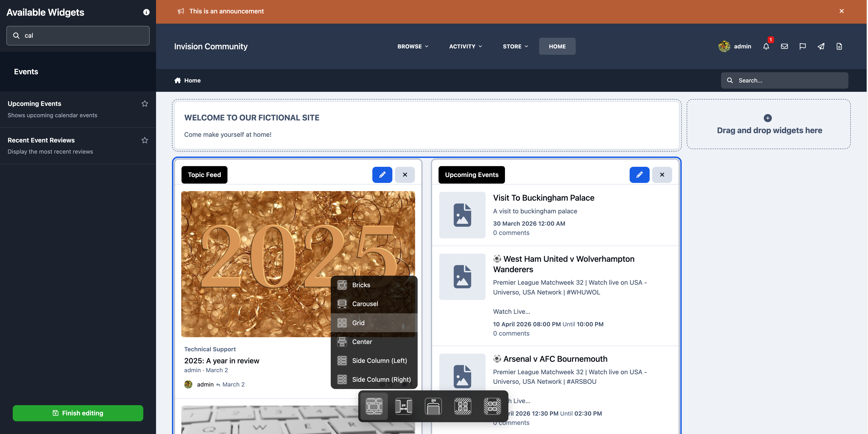Viewport: 868px width, 434px height.
Task: Select Side Column (Left) layout
Action: pos(374,361)
